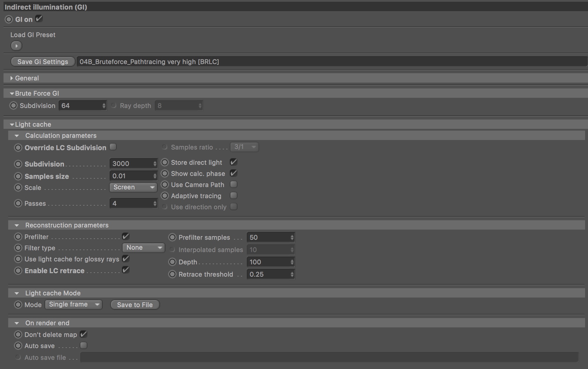The image size is (588, 369).
Task: Click the keyframe circle next to Brute Force Subdivision
Action: [x=13, y=105]
